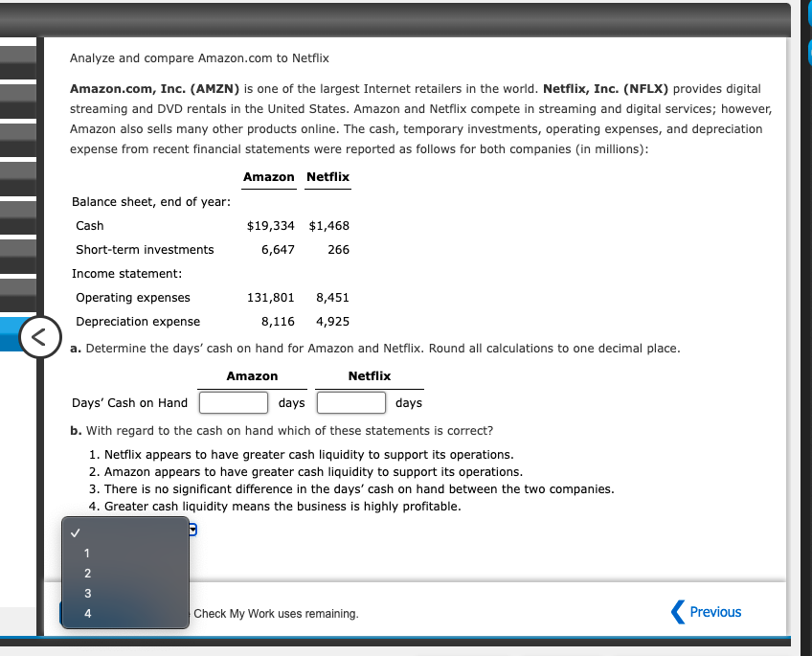Click the 'Short-term investments' row label
812x656 pixels.
coord(145,250)
